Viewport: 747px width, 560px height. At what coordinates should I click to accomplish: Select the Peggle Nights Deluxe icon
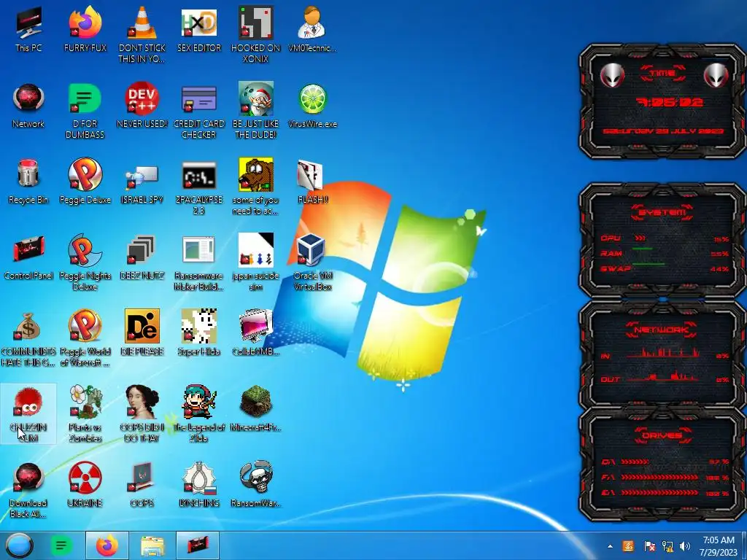85,250
